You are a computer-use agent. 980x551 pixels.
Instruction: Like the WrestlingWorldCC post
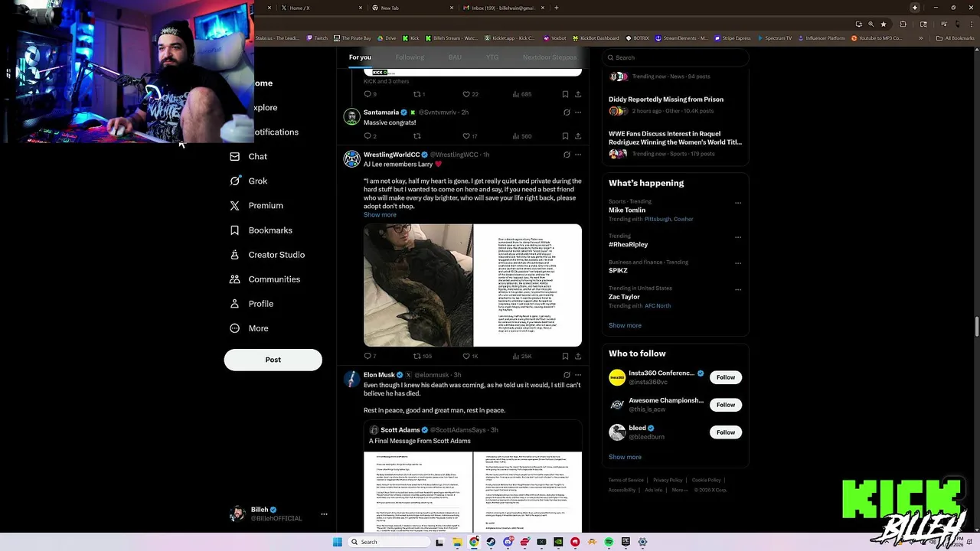point(470,356)
